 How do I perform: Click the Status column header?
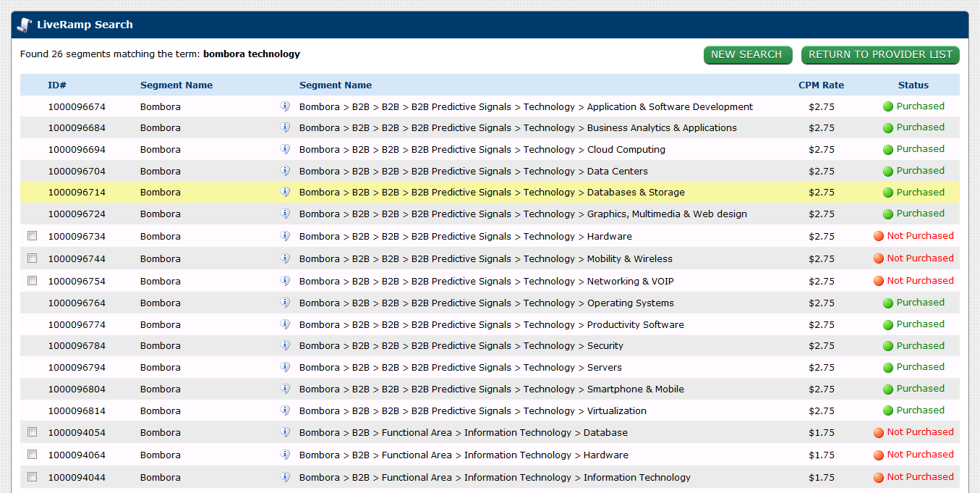tap(913, 85)
